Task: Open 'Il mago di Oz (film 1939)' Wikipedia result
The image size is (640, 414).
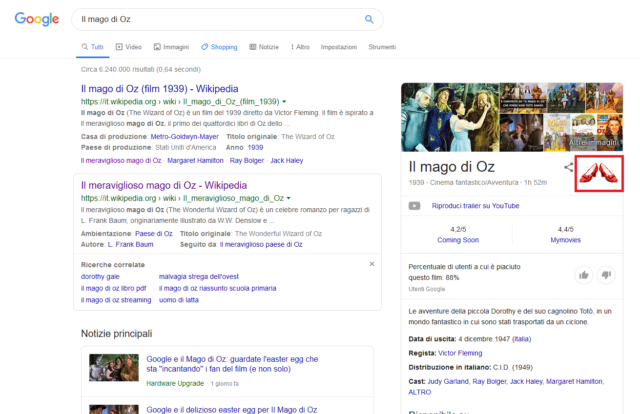Action: (x=166, y=89)
